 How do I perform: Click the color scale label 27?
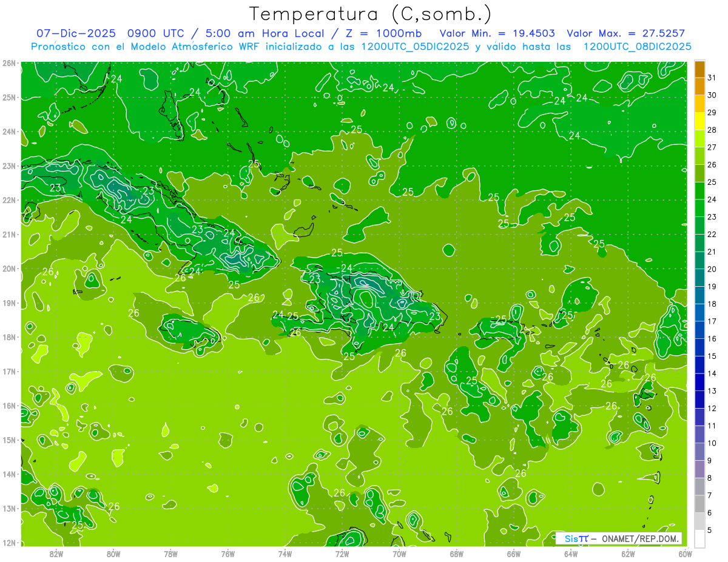[x=712, y=147]
